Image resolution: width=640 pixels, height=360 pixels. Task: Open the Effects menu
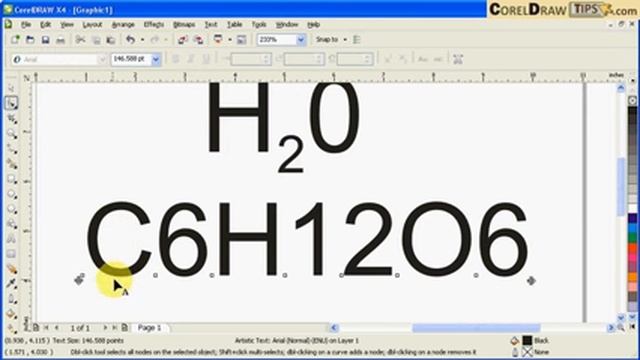(x=154, y=24)
